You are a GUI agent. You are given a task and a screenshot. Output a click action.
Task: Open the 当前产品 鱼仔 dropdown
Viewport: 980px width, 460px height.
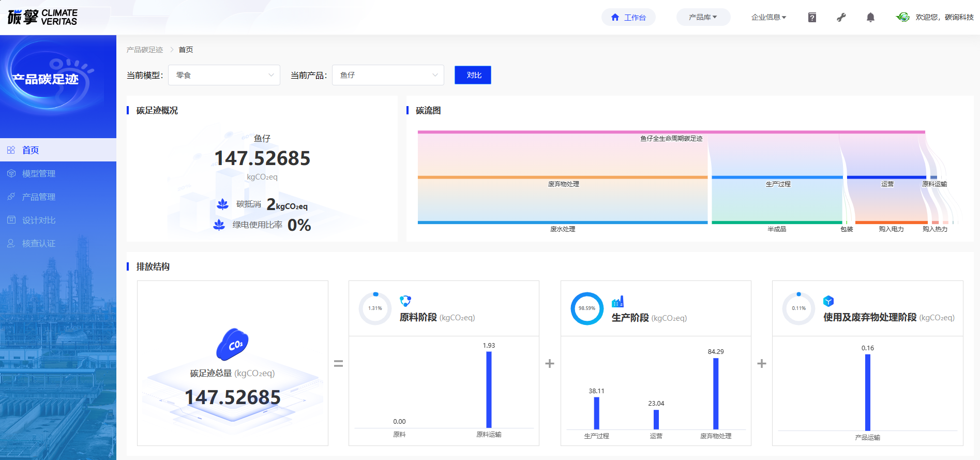[x=388, y=75]
